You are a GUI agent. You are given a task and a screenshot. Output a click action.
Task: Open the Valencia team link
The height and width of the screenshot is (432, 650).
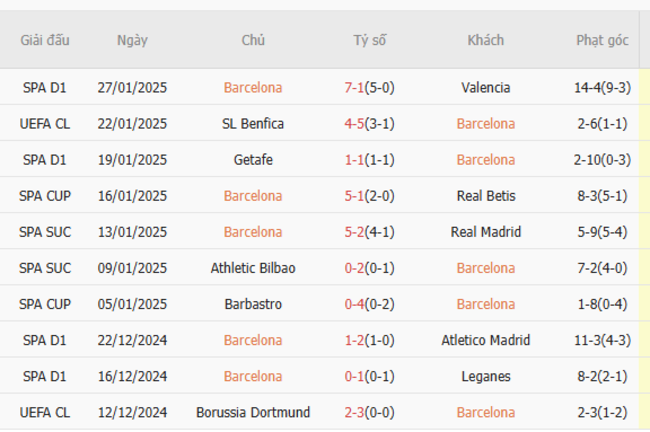[x=485, y=87]
